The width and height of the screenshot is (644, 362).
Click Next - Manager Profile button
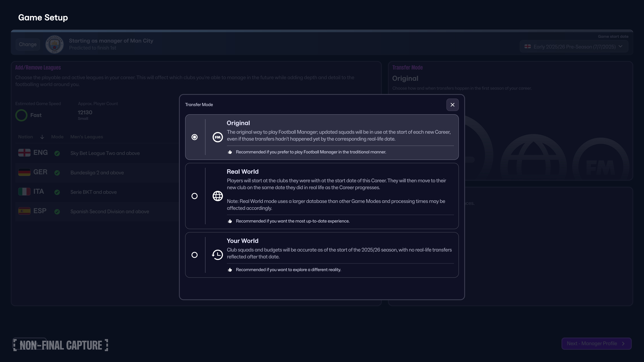[596, 344]
